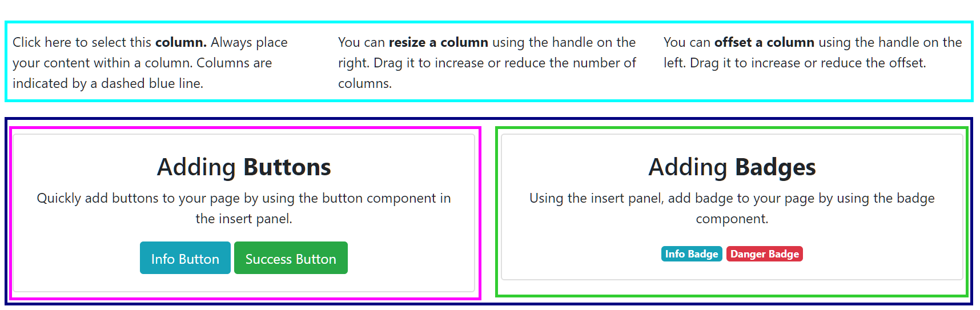Viewport: 980px width, 310px height.
Task: Select the red Danger Badge
Action: tap(764, 254)
